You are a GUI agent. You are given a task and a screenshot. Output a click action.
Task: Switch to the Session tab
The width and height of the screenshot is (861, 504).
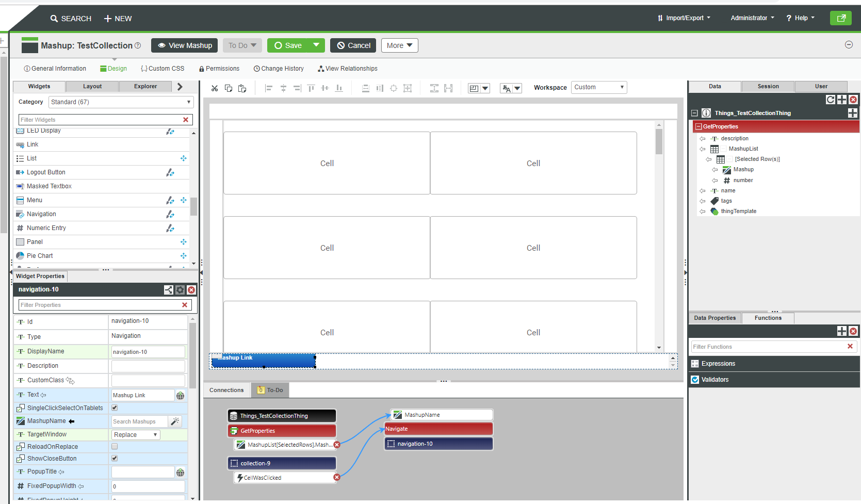click(768, 86)
